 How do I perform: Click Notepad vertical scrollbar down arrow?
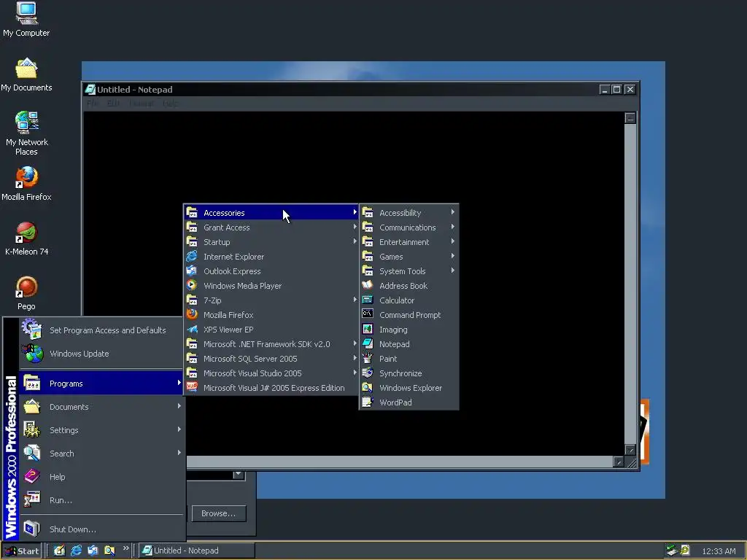click(630, 450)
